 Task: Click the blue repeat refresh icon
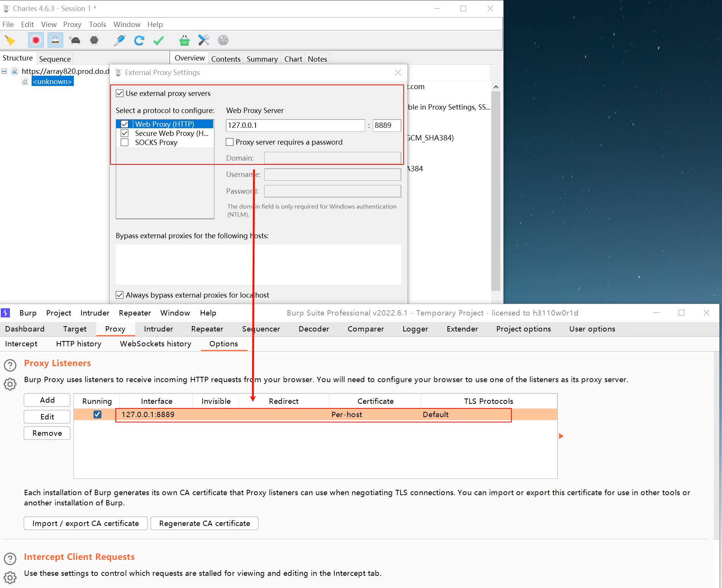point(139,40)
